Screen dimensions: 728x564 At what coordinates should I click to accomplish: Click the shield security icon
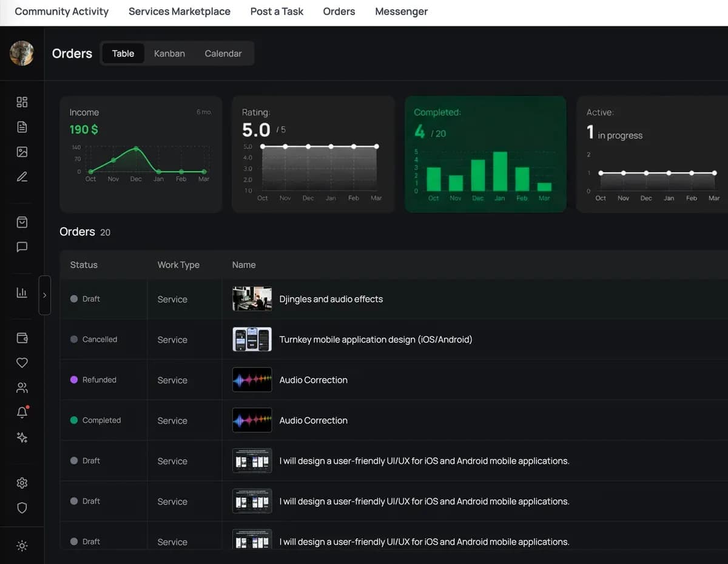[x=22, y=508]
